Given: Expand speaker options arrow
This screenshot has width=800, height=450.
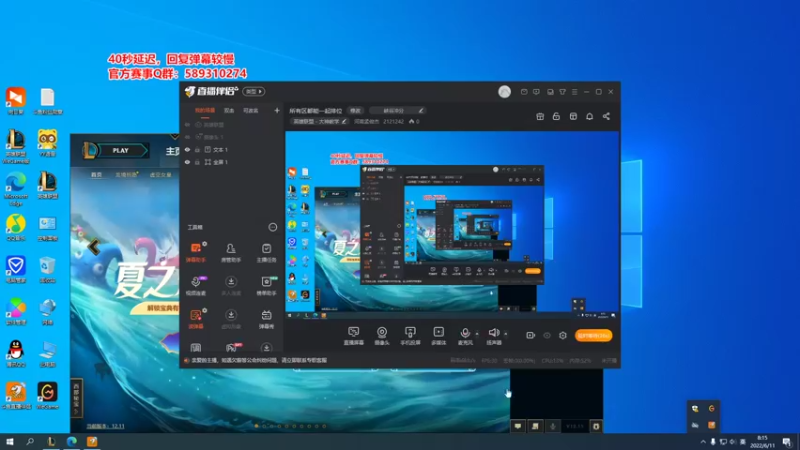Looking at the screenshot, I should 506,334.
